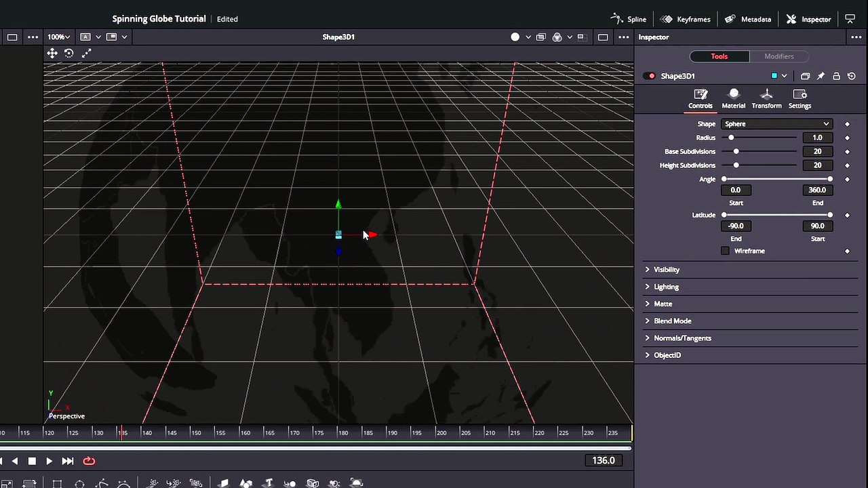
Task: Enable the Wireframe checkbox
Action: 725,251
